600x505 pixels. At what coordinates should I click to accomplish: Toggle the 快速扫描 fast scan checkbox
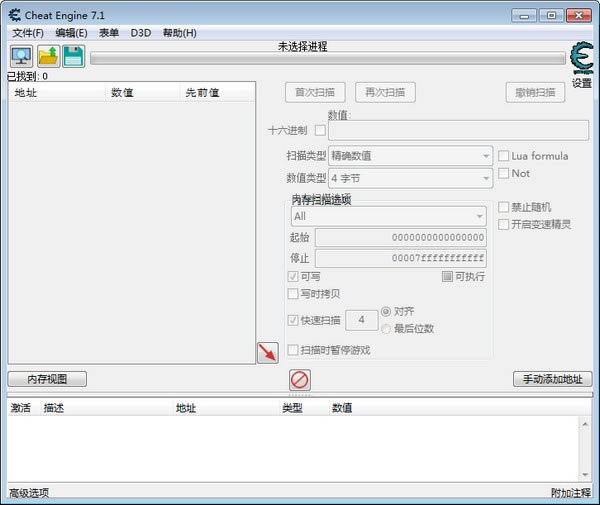pyautogui.click(x=293, y=320)
